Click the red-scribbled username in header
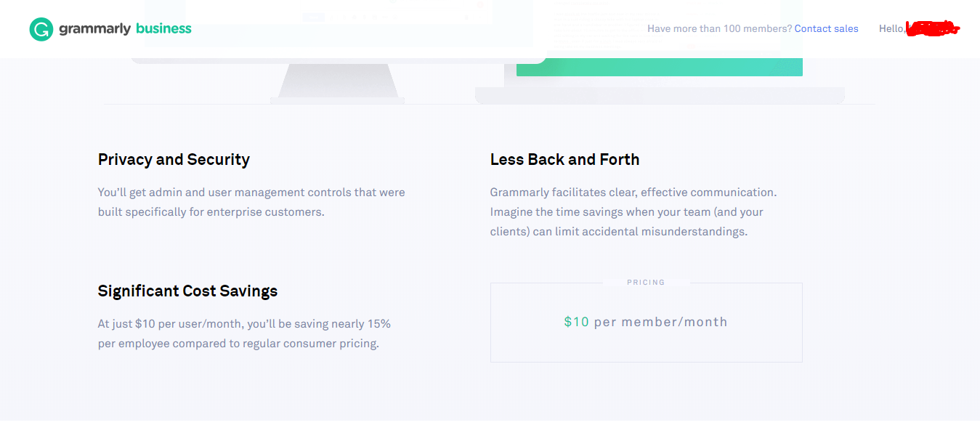 click(933, 29)
